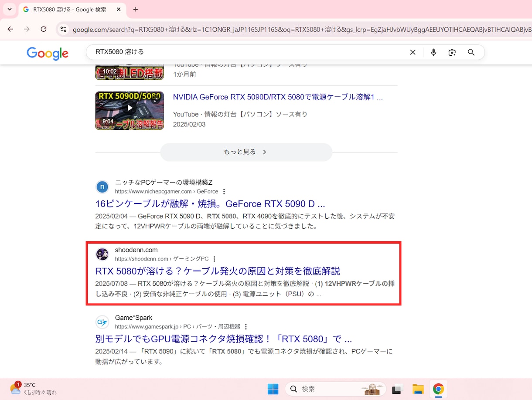The height and width of the screenshot is (400, 532).
Task: Click the taskbar 検索 search box
Action: point(336,389)
